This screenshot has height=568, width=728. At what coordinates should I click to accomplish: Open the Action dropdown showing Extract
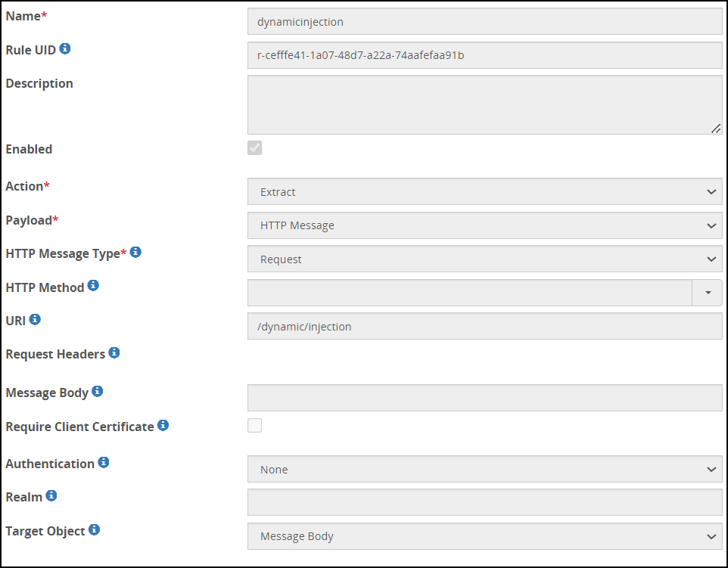click(484, 192)
